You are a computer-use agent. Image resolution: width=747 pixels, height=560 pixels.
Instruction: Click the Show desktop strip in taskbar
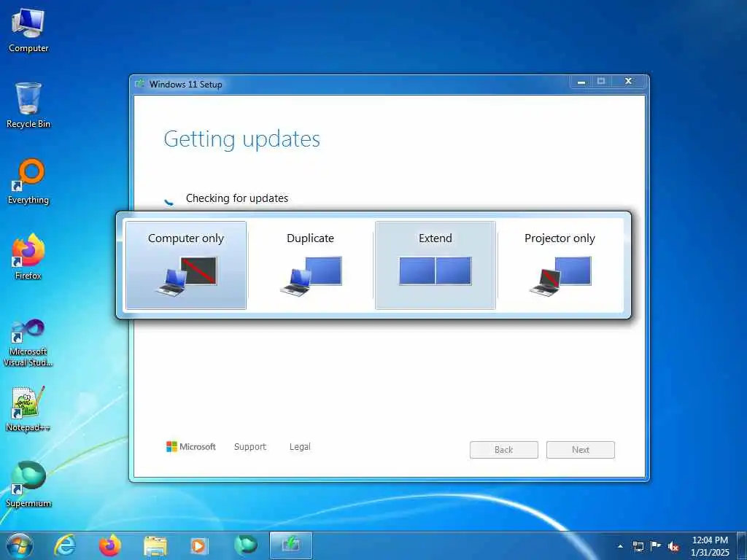[x=742, y=545]
